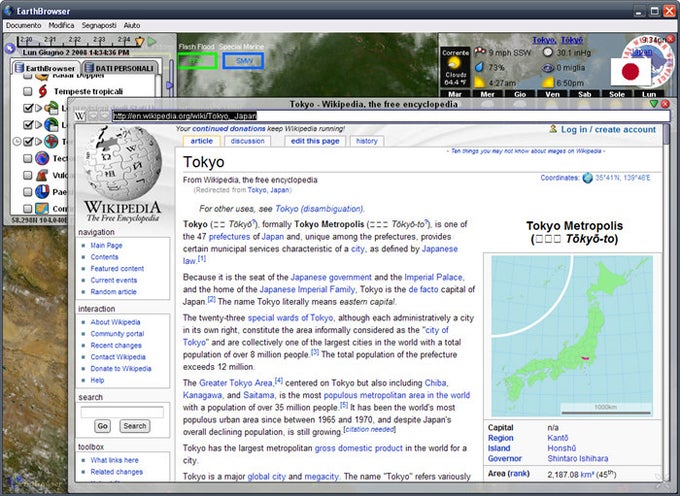This screenshot has height=496, width=680.
Task: Click the blue humidity droplet icon
Action: [480, 67]
